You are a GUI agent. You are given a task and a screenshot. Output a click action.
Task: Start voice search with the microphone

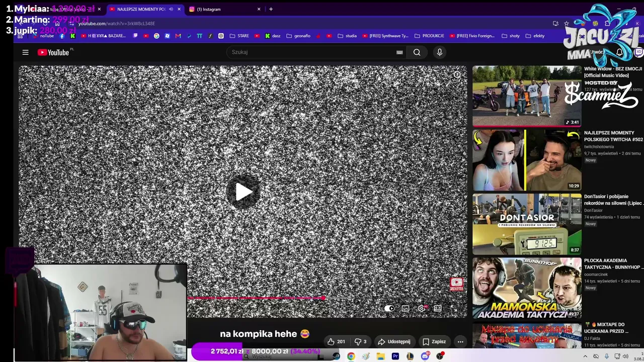440,52
